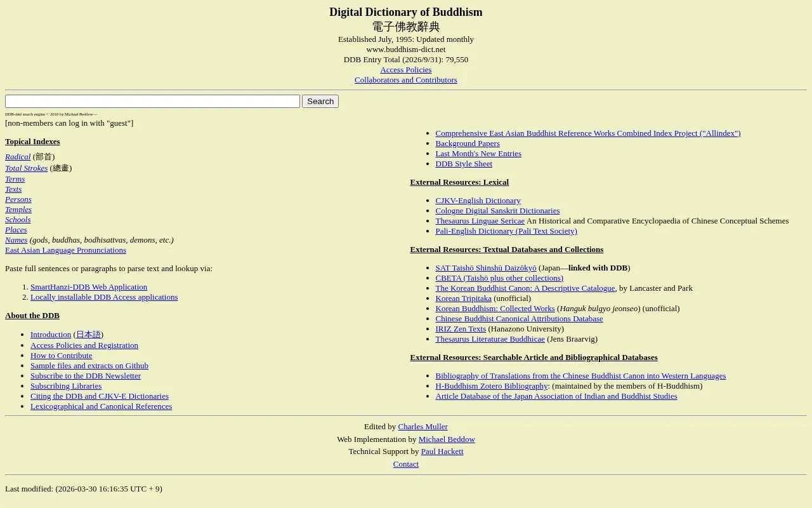Open Pali-English Dictionary link
Screen dimensions: 812x508
506,231
